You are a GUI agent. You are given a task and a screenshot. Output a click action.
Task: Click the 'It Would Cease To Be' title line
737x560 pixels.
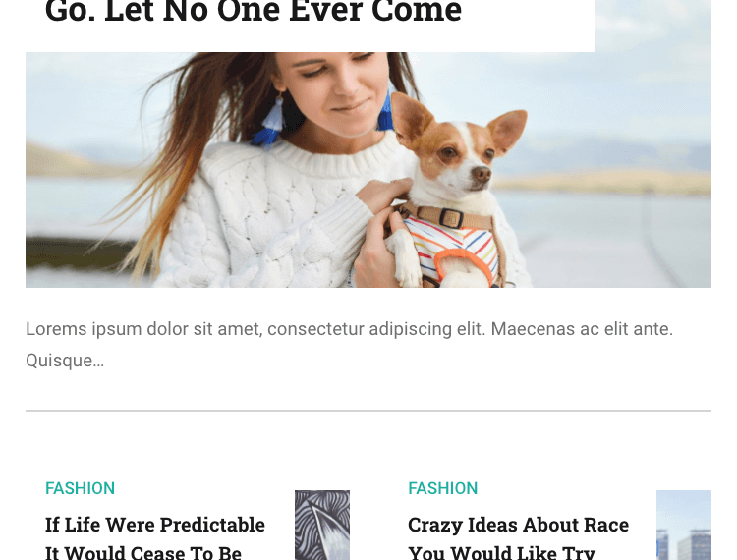[143, 552]
